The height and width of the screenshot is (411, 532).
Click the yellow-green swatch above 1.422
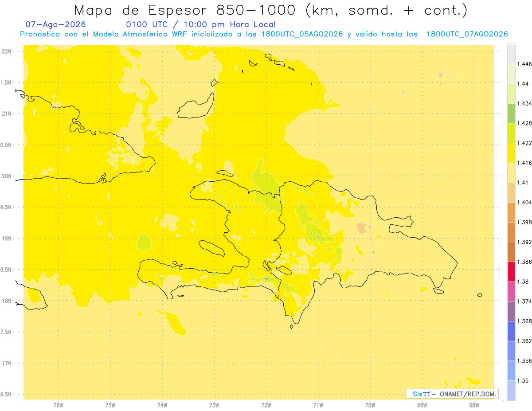click(511, 133)
